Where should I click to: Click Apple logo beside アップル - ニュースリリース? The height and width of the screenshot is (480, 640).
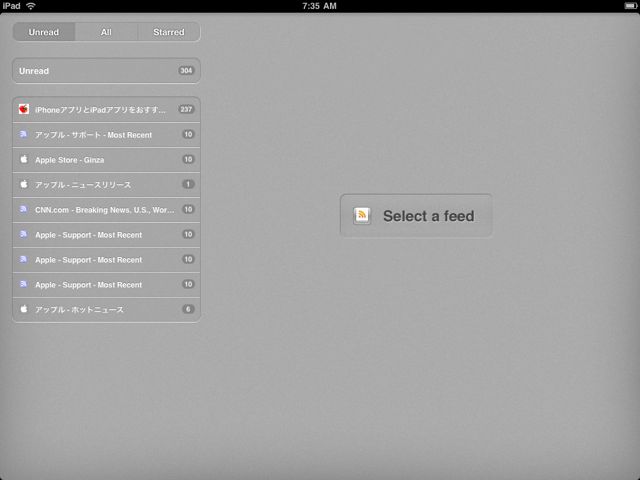[x=24, y=184]
